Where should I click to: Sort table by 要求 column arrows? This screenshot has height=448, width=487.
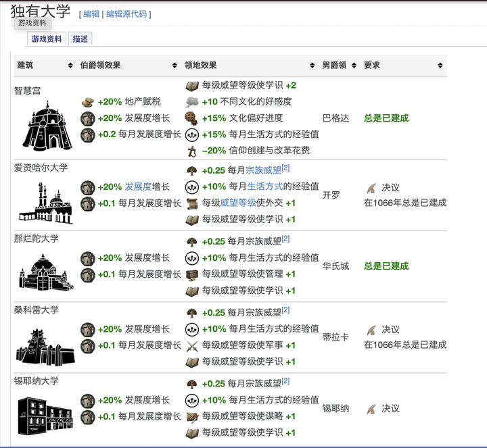(x=440, y=65)
